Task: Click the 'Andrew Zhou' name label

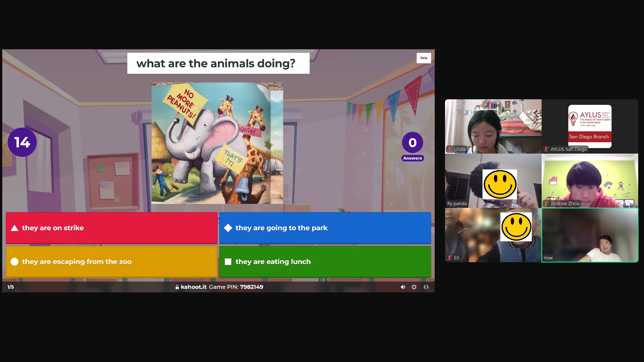Action: [565, 203]
